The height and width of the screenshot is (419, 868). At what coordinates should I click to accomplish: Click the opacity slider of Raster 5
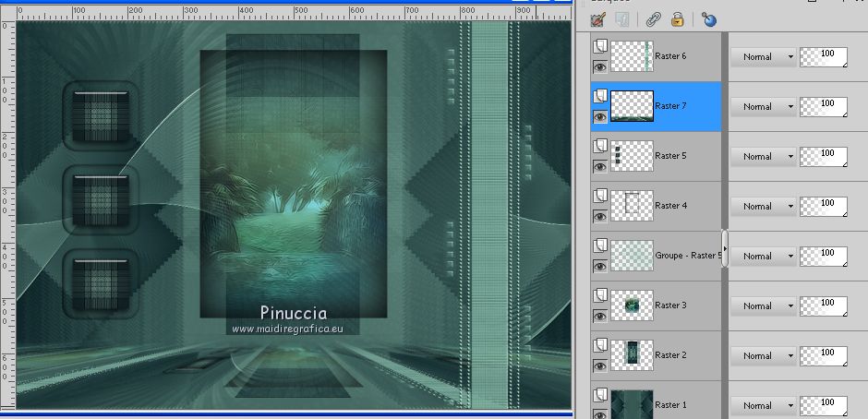(824, 157)
